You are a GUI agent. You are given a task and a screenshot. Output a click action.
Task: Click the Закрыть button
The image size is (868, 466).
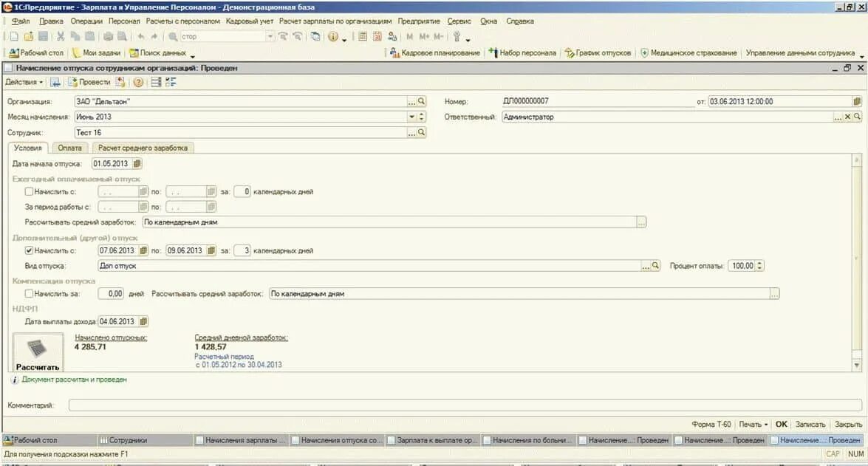coord(848,425)
